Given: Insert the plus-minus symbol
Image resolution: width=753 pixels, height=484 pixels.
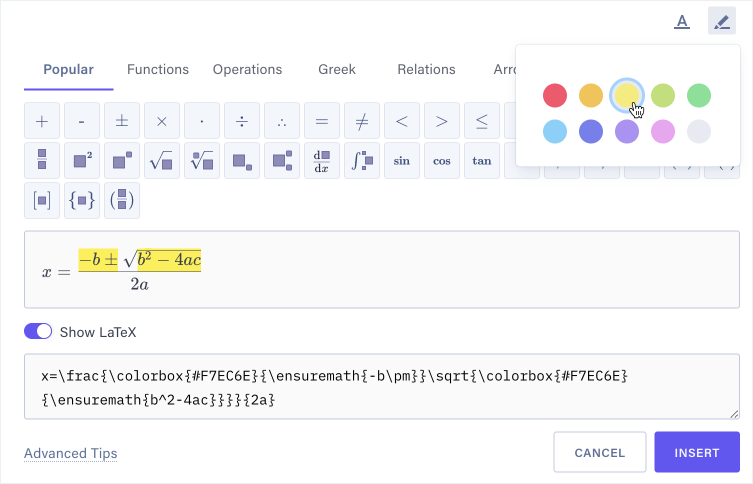Looking at the screenshot, I should pos(122,121).
